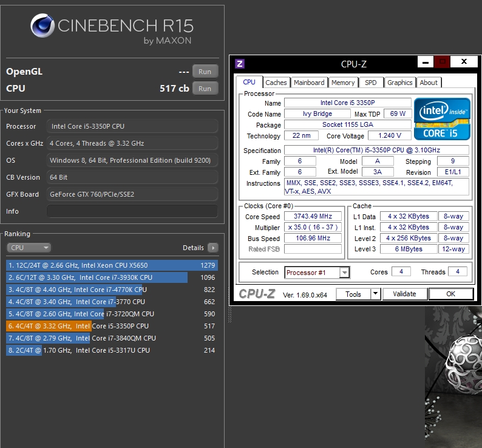This screenshot has height=448, width=482.
Task: Expand the Processor #1 selection combo box
Action: [x=344, y=273]
